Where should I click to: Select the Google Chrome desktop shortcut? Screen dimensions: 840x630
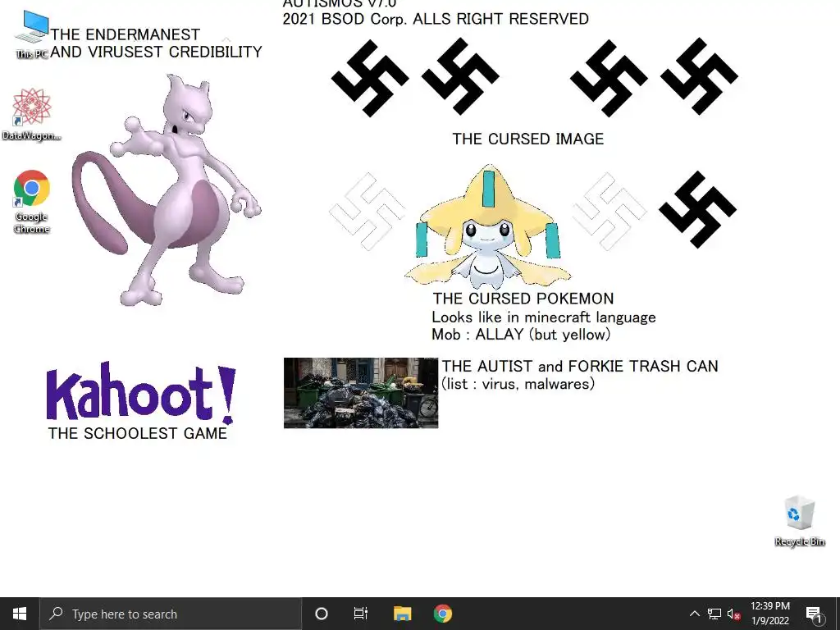click(x=32, y=202)
